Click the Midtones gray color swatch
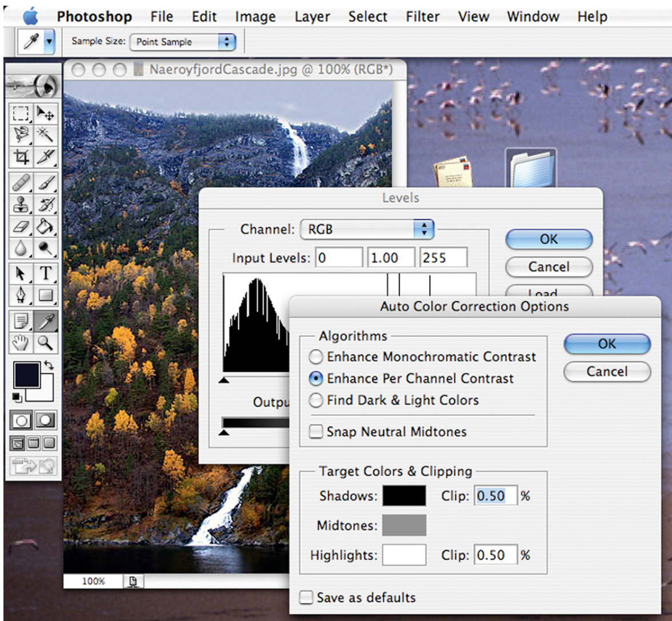The width and height of the screenshot is (672, 621). (404, 526)
